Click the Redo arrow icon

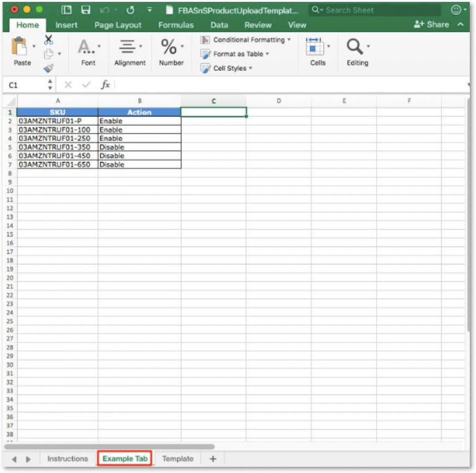[x=130, y=10]
